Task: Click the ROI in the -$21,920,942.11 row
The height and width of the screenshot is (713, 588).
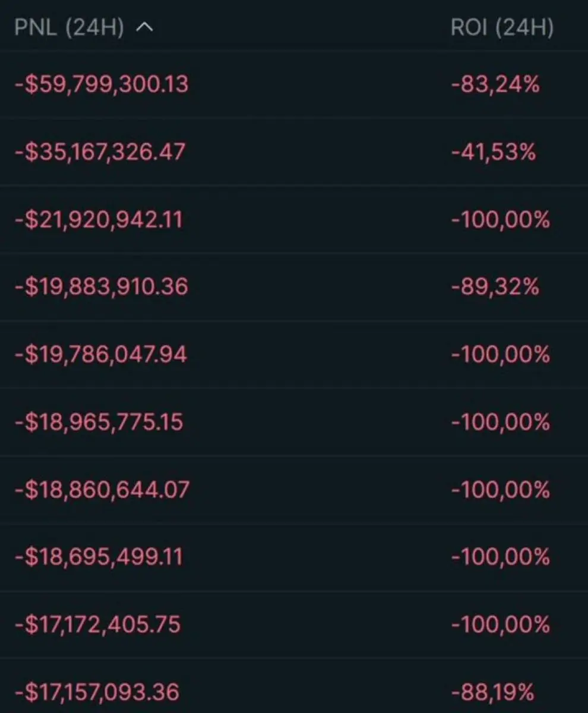Action: click(x=501, y=220)
